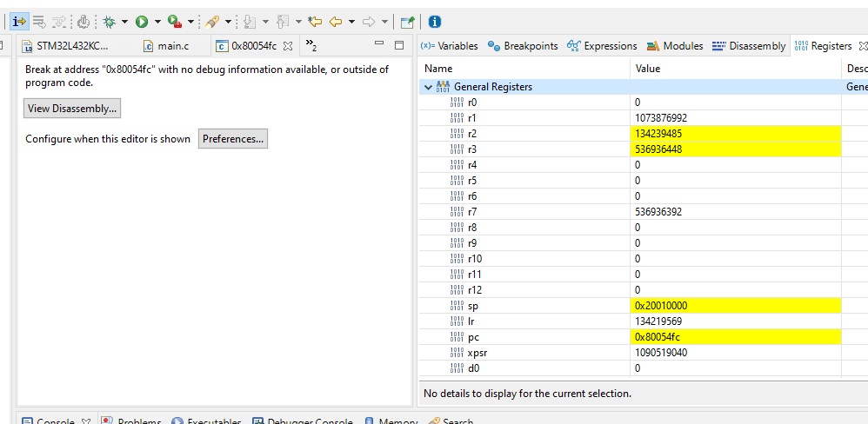Click the Name column header
Viewport: 868px width, 424px height.
tap(524, 69)
